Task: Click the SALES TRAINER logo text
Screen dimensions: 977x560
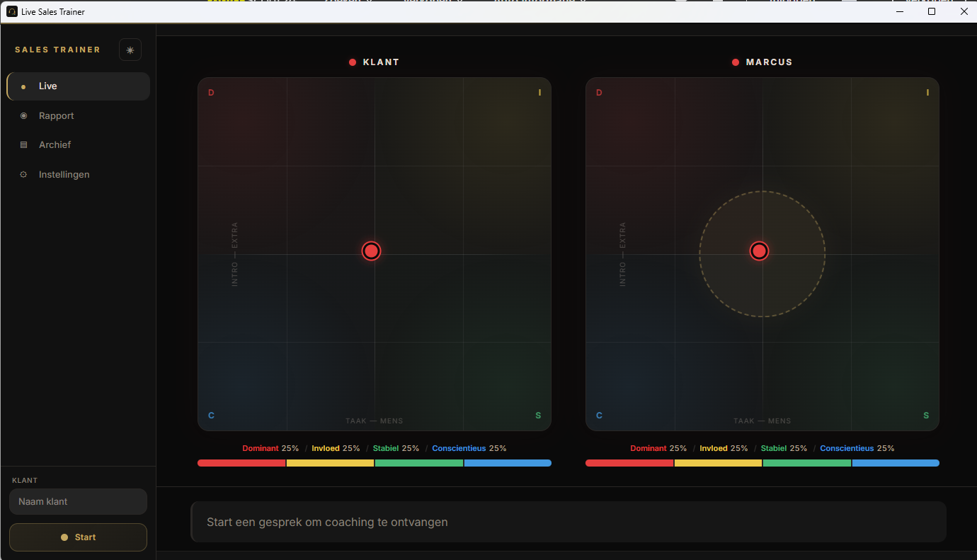Action: point(57,50)
